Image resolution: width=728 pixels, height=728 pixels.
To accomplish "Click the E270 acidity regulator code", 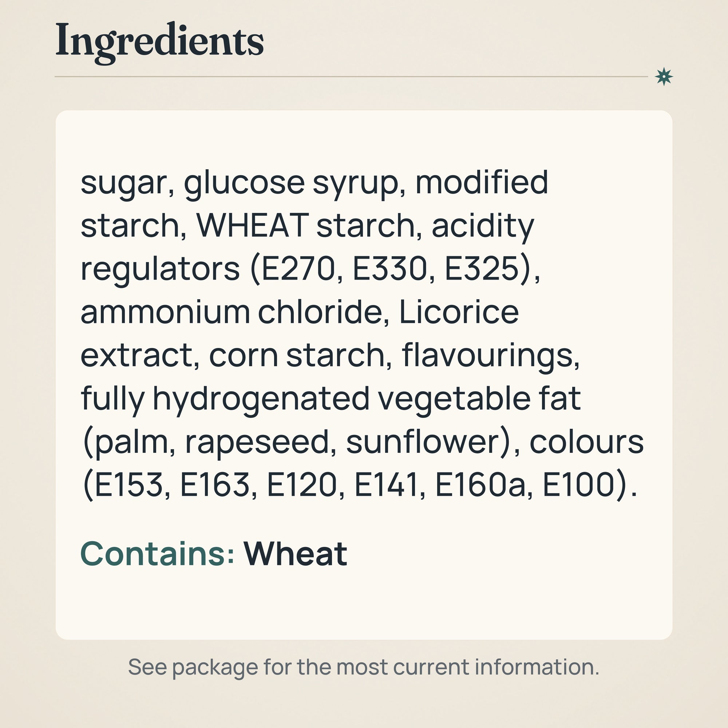I will point(298,269).
